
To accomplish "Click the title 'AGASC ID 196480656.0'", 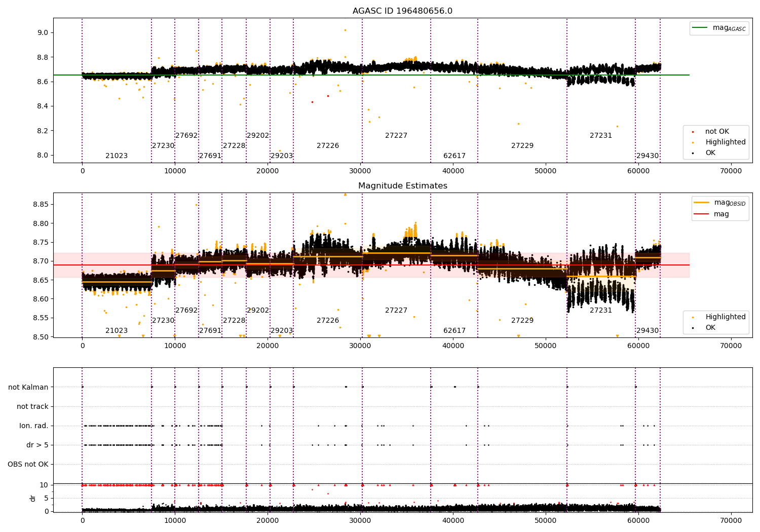I will 402,11.
